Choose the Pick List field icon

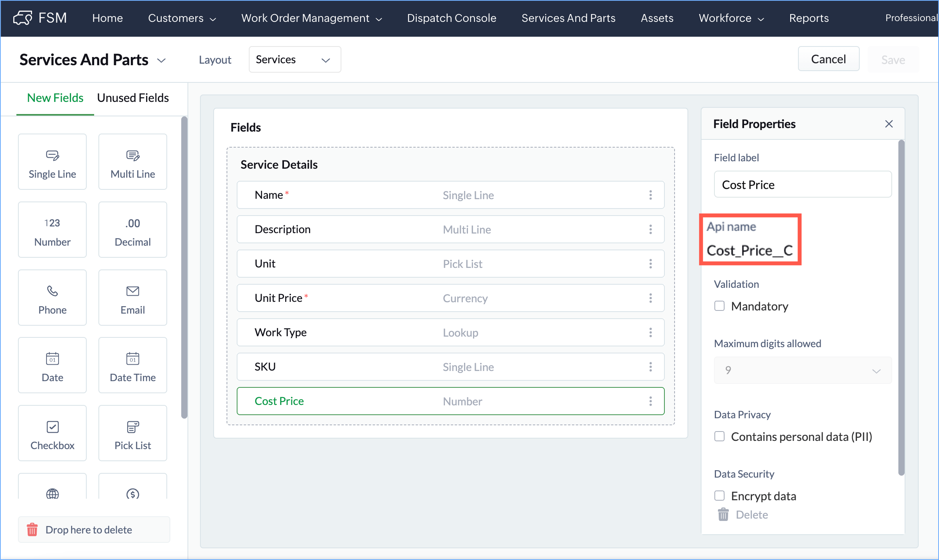(132, 427)
